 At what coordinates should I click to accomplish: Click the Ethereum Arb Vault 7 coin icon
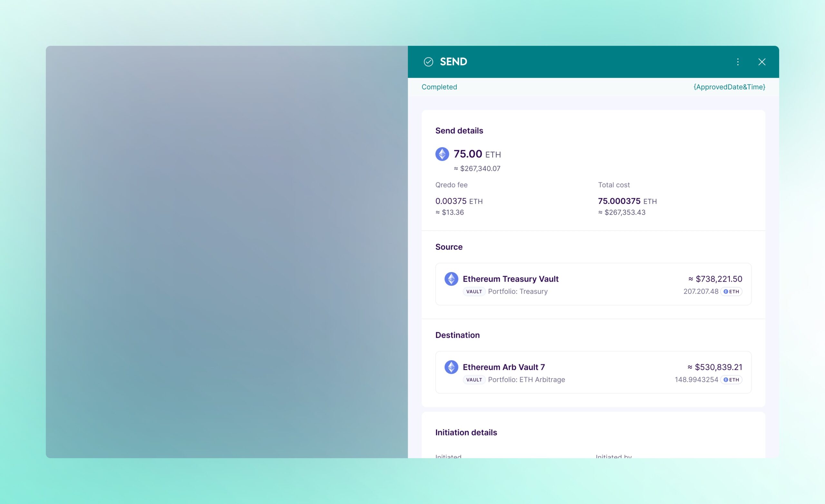click(451, 367)
